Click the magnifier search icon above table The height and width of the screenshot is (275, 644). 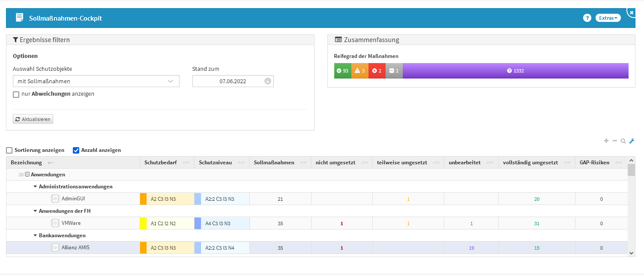[623, 141]
